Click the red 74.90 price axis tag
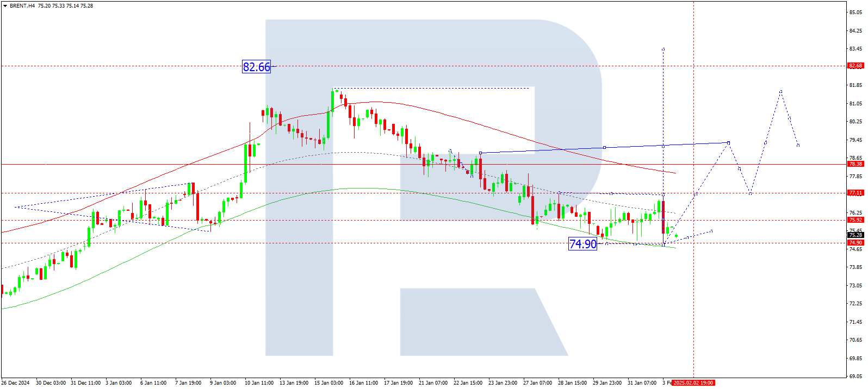The height and width of the screenshot is (389, 868). point(855,243)
